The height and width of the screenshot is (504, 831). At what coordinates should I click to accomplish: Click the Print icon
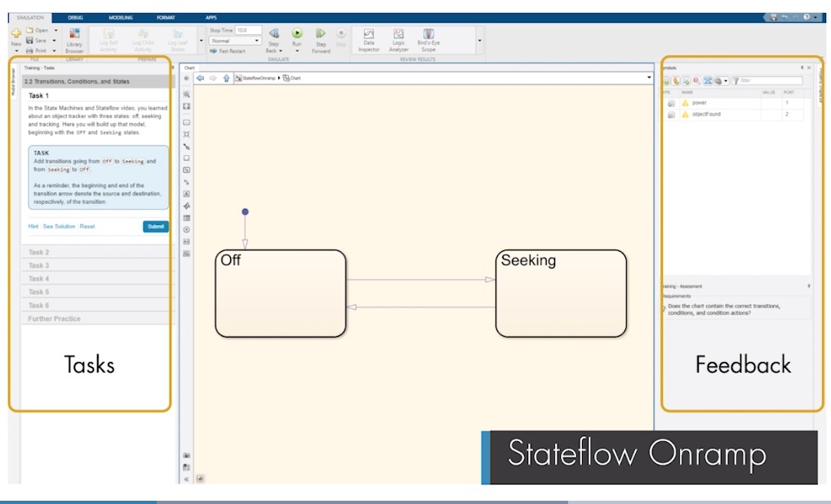coord(29,51)
